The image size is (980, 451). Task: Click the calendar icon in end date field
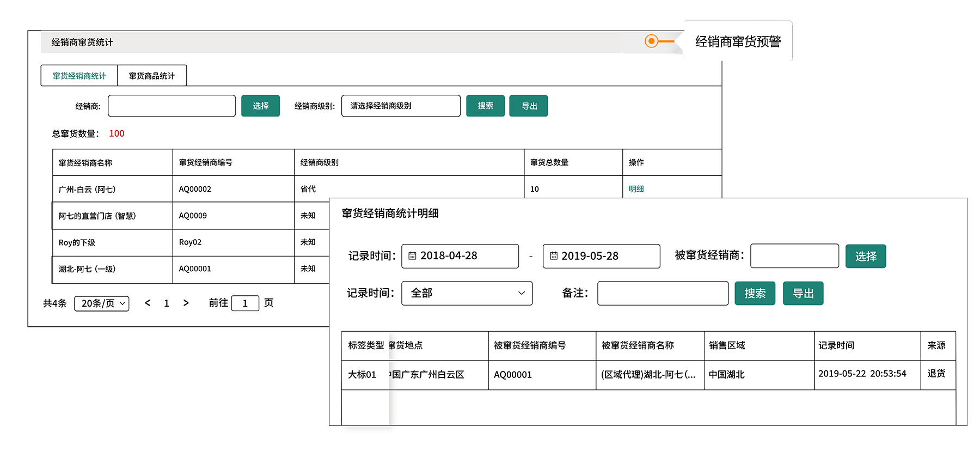(x=554, y=256)
